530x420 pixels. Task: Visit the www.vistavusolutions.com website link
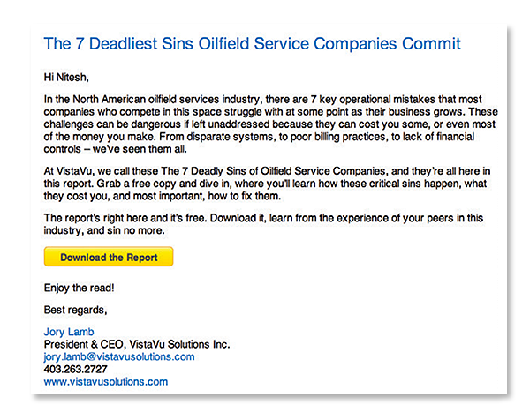point(106,381)
